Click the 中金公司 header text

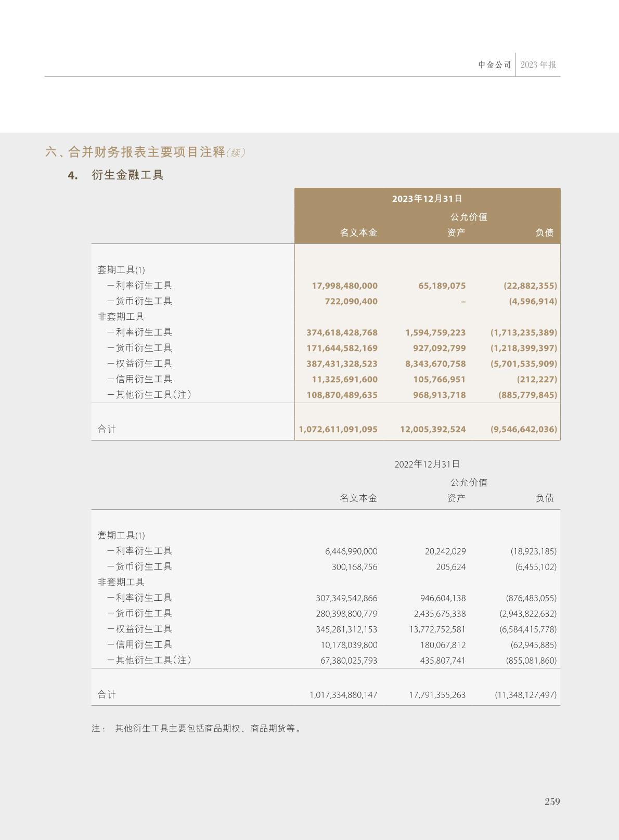(495, 65)
